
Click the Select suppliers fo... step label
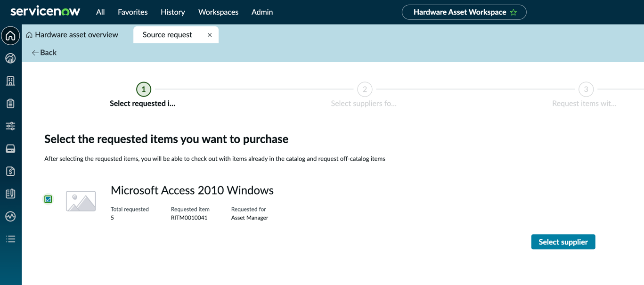[364, 104]
